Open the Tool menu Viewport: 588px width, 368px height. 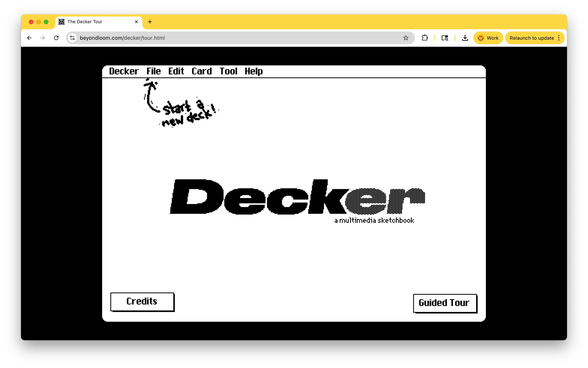[x=228, y=71]
